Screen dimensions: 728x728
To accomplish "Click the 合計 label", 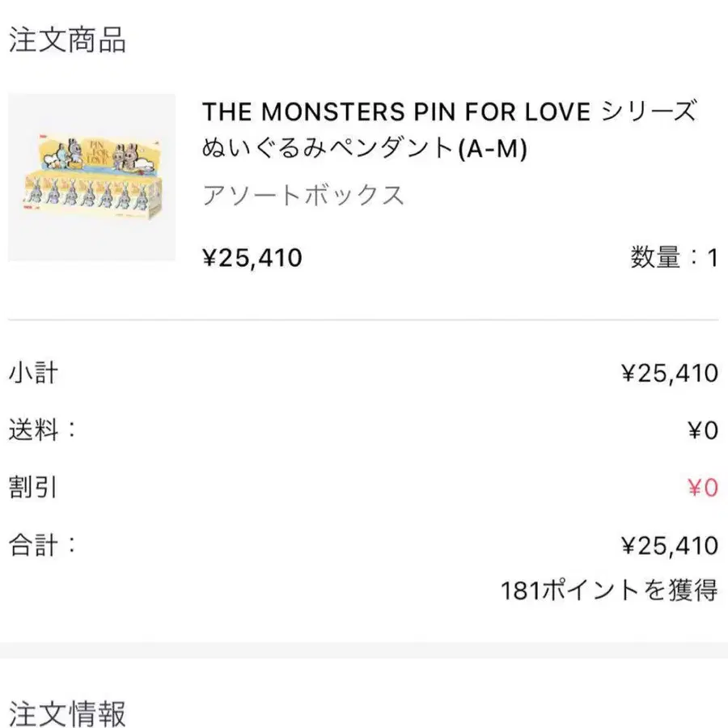I will coord(42,545).
